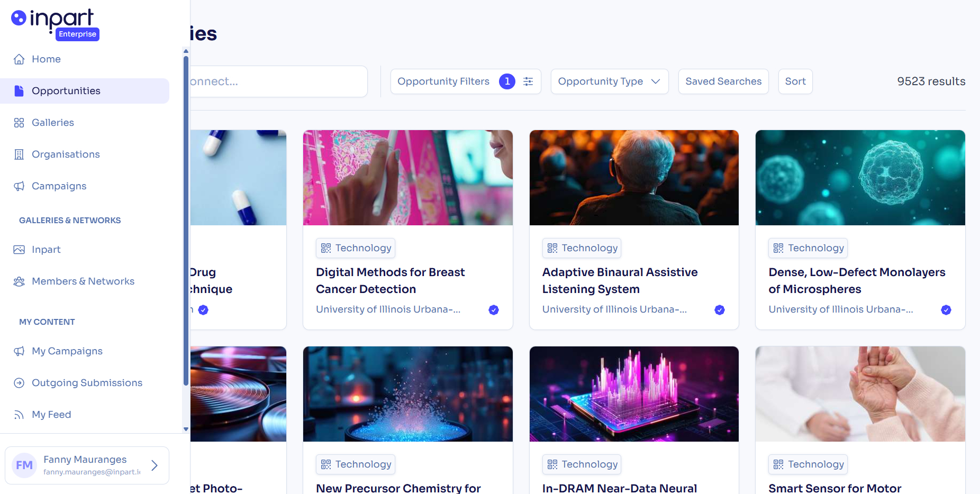Open University of Illinois link on Digital Methods card

[388, 309]
